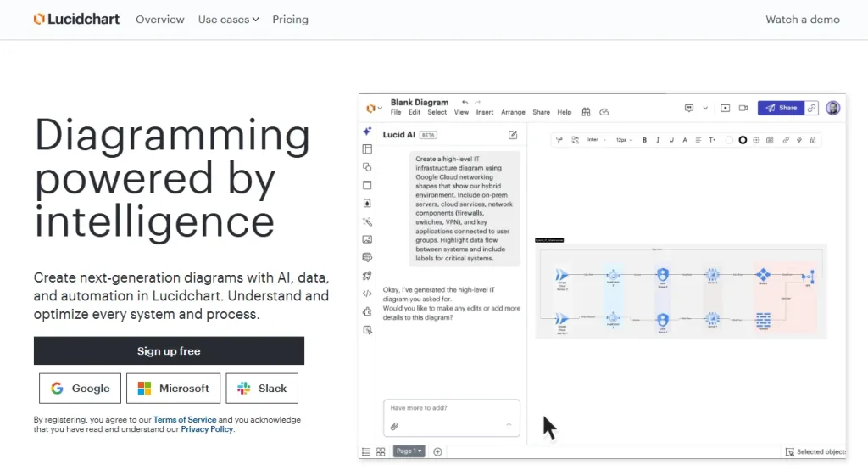Click the rocket icon in the sidebar
Image resolution: width=868 pixels, height=476 pixels.
click(367, 276)
